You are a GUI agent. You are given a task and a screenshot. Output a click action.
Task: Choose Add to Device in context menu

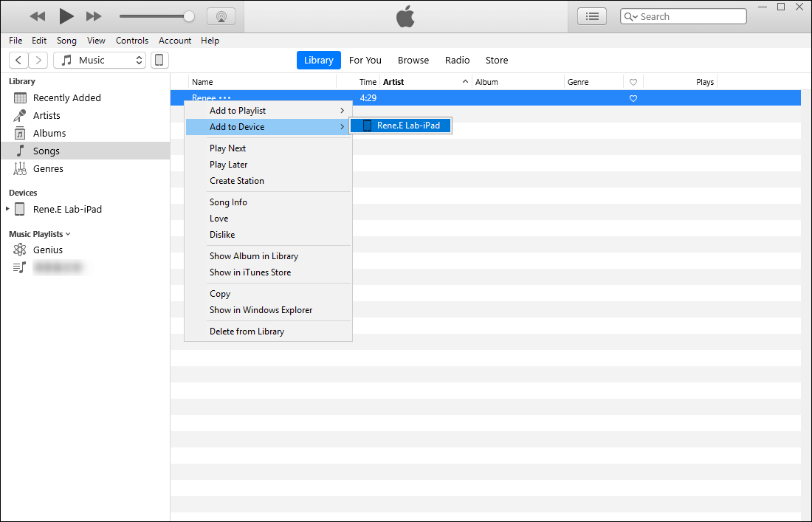[x=269, y=127]
